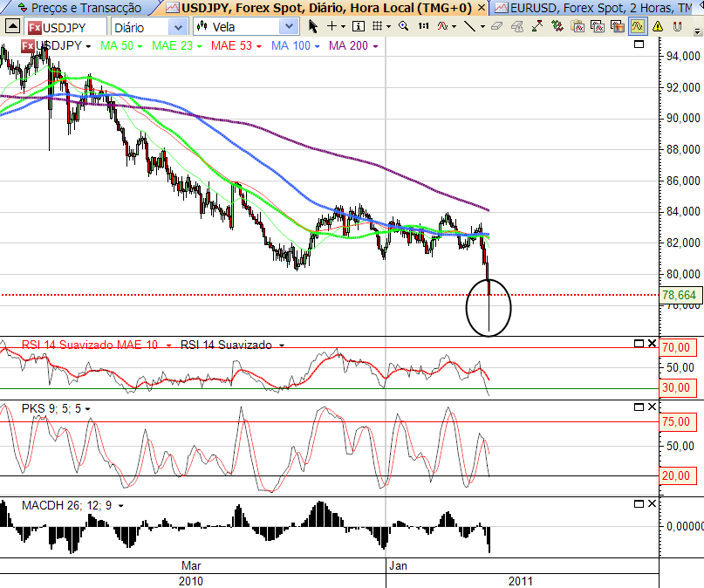Image resolution: width=704 pixels, height=588 pixels.
Task: Open the crosshair tool dropdown arrow
Action: [344, 27]
